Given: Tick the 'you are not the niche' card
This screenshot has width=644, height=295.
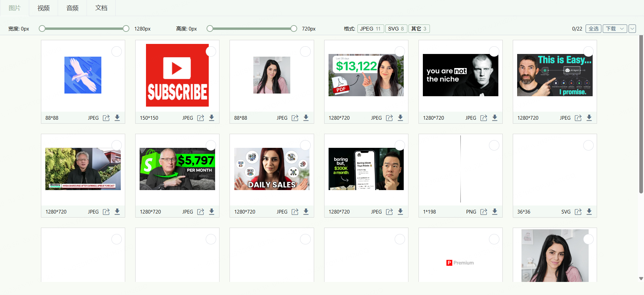Looking at the screenshot, I should pyautogui.click(x=494, y=52).
